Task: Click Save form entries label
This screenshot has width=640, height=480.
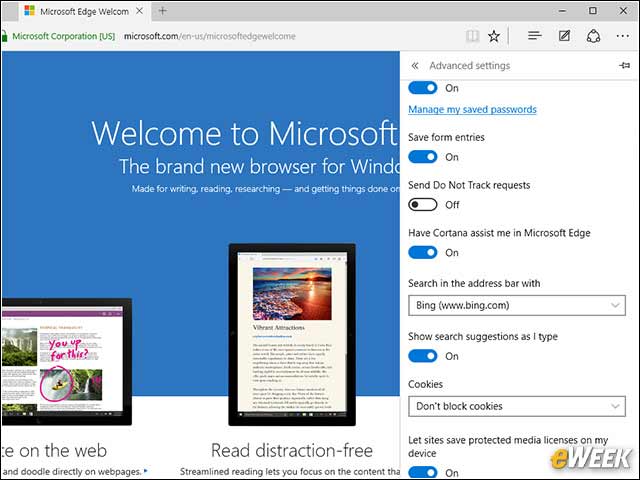Action: (x=446, y=137)
